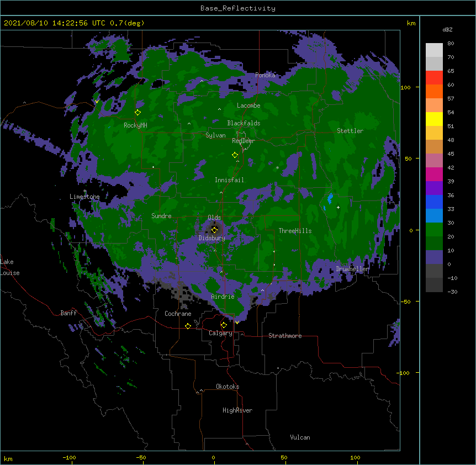
Task: Click the -50 tick on right axis
Action: point(405,302)
